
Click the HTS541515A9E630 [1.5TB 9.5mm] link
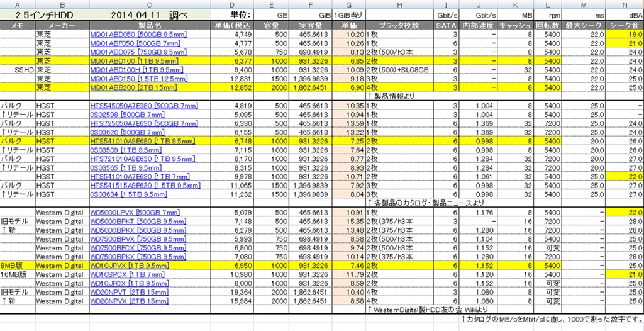point(145,186)
